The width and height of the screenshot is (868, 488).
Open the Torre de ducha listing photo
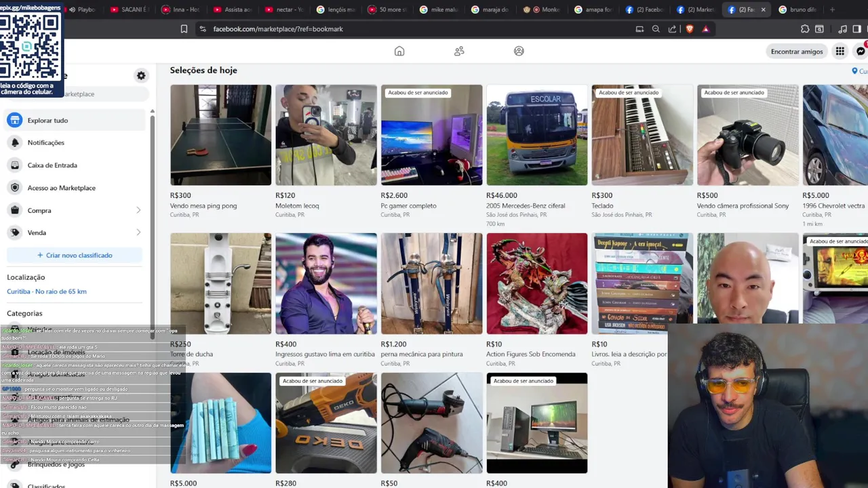220,283
